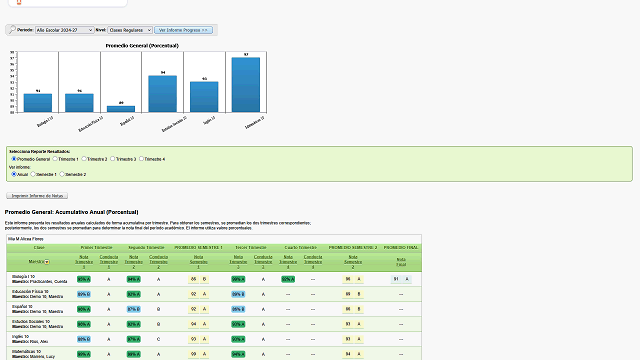
Task: Click the Estudios Sociales bar in the chart
Action: pyautogui.click(x=162, y=94)
